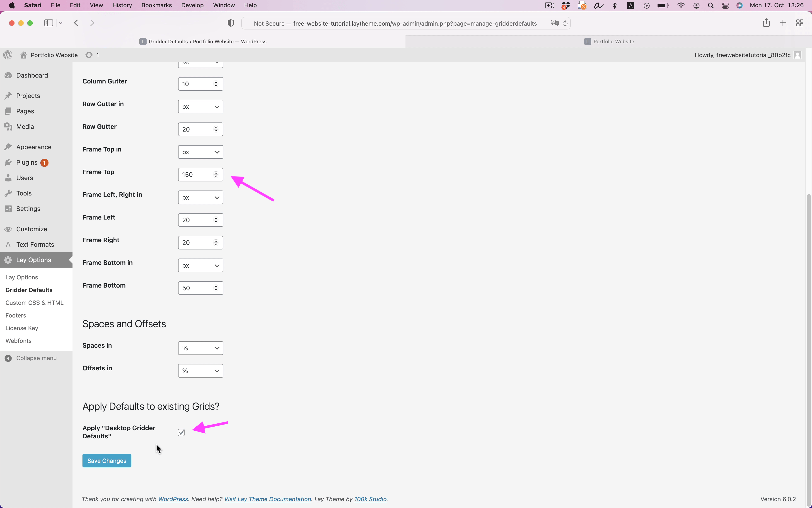Open Portfolio Website home icon link
This screenshot has width=812, height=508.
(x=49, y=55)
